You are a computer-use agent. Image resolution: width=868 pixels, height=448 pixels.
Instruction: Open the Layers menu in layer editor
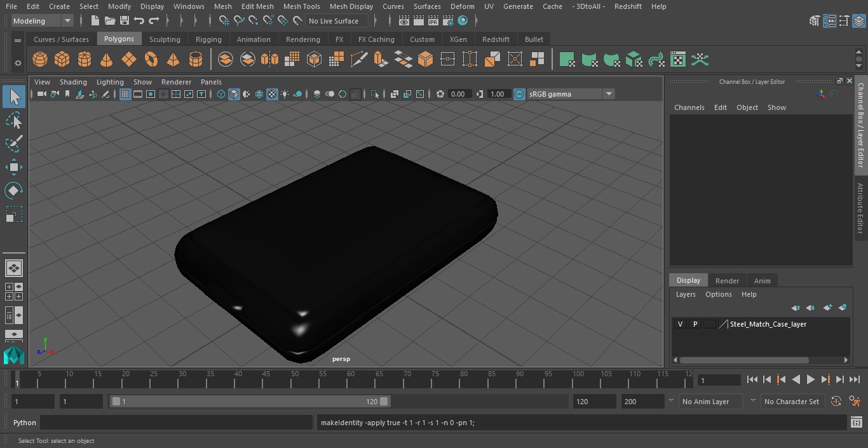[686, 294]
